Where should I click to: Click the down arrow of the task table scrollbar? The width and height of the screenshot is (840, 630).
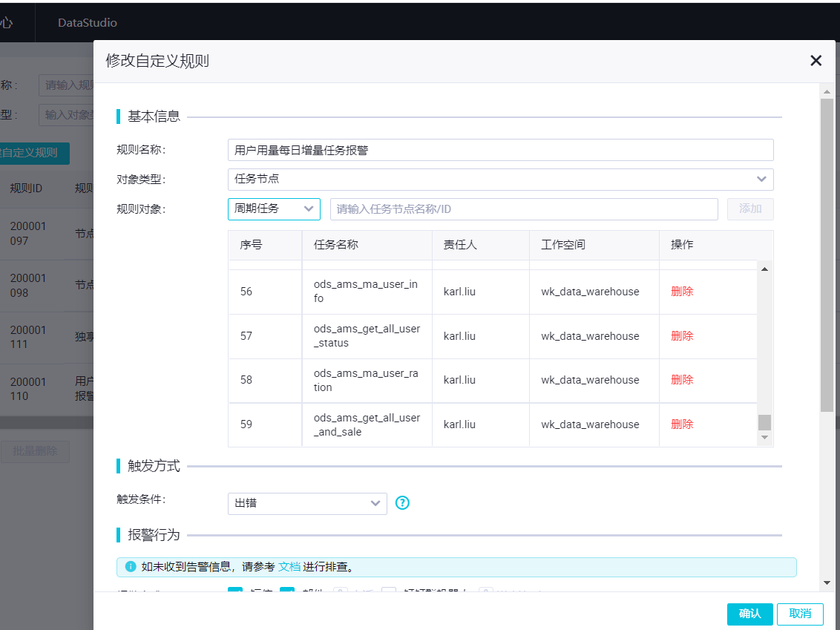pyautogui.click(x=764, y=438)
